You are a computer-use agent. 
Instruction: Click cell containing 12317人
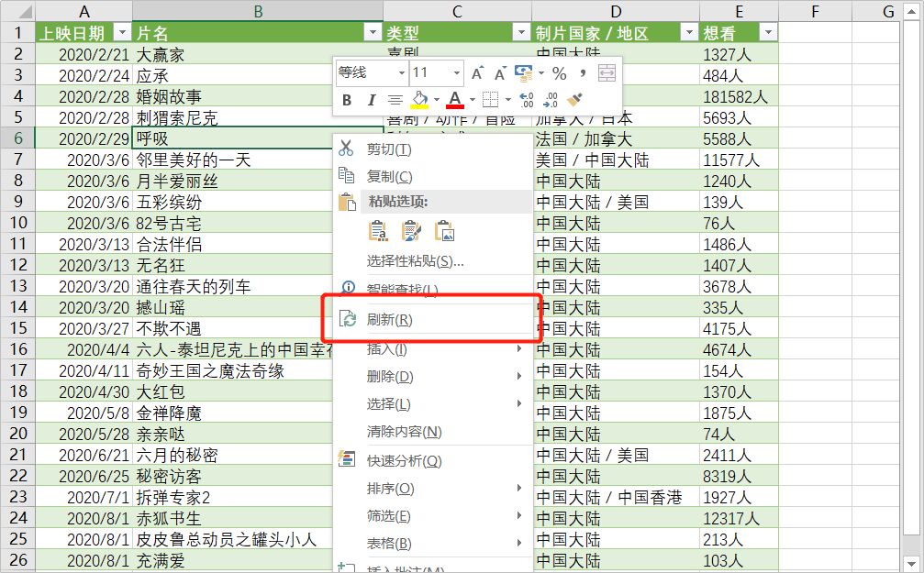click(x=739, y=518)
